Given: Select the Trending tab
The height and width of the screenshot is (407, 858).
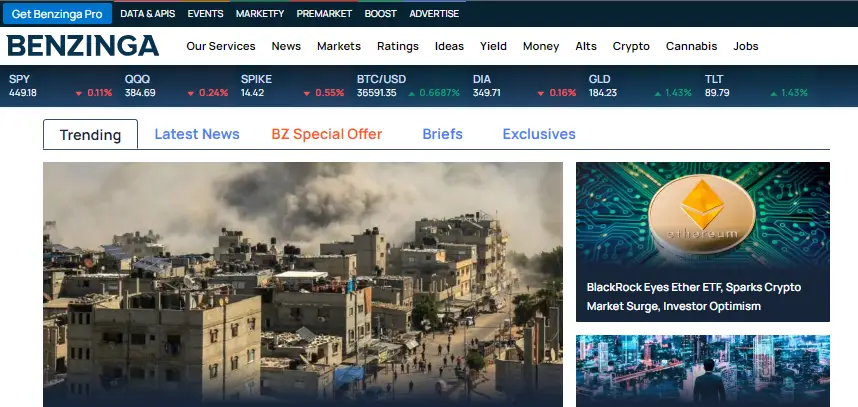Looking at the screenshot, I should tap(90, 135).
